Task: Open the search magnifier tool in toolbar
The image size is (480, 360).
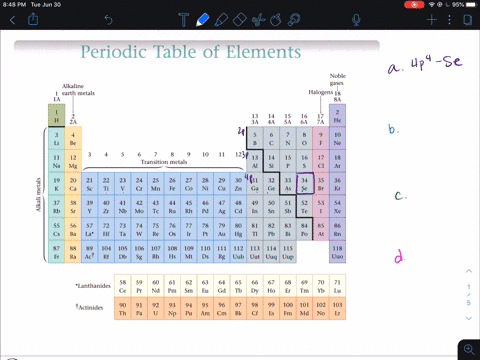Action: pyautogui.click(x=294, y=20)
